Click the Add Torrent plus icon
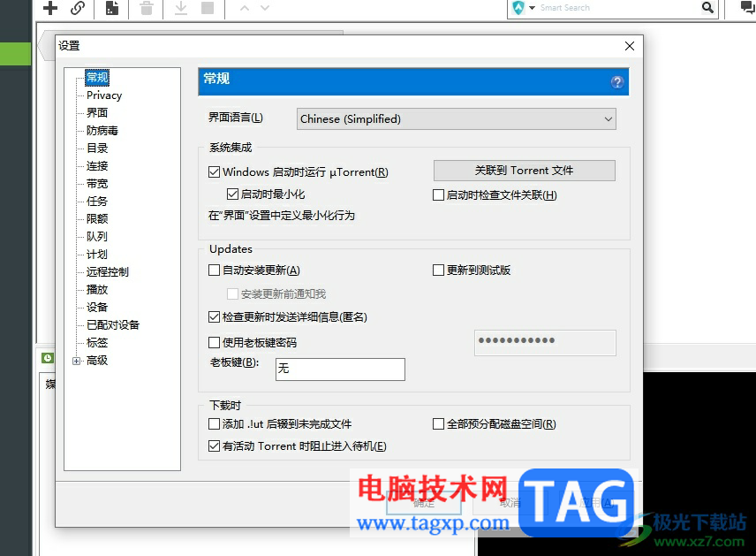The height and width of the screenshot is (556, 756). point(50,8)
